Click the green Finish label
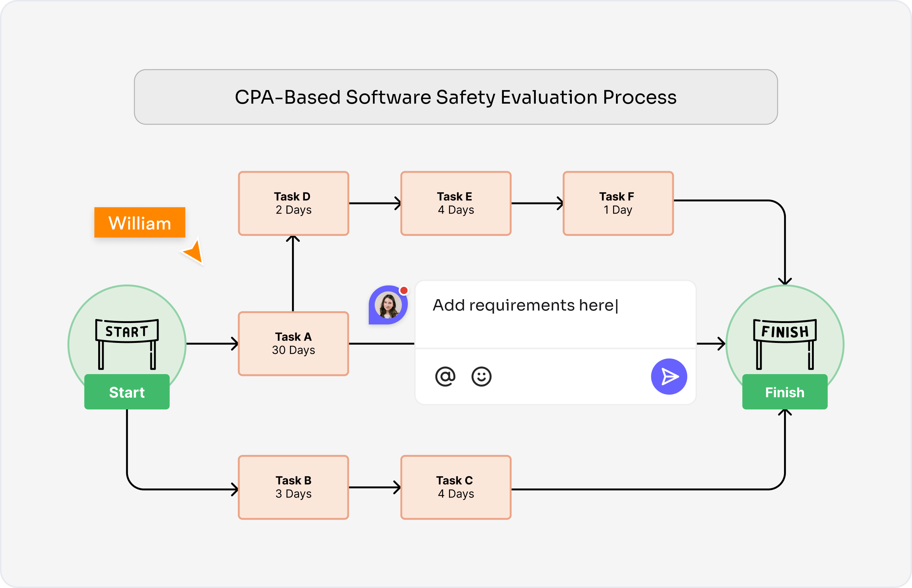912x588 pixels. coord(785,392)
